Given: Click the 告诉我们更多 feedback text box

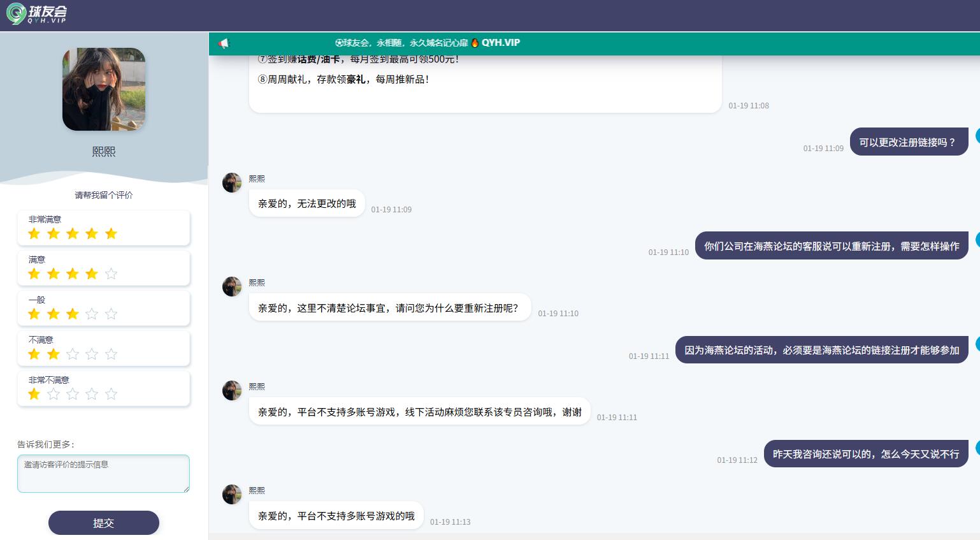Looking at the screenshot, I should coord(103,473).
